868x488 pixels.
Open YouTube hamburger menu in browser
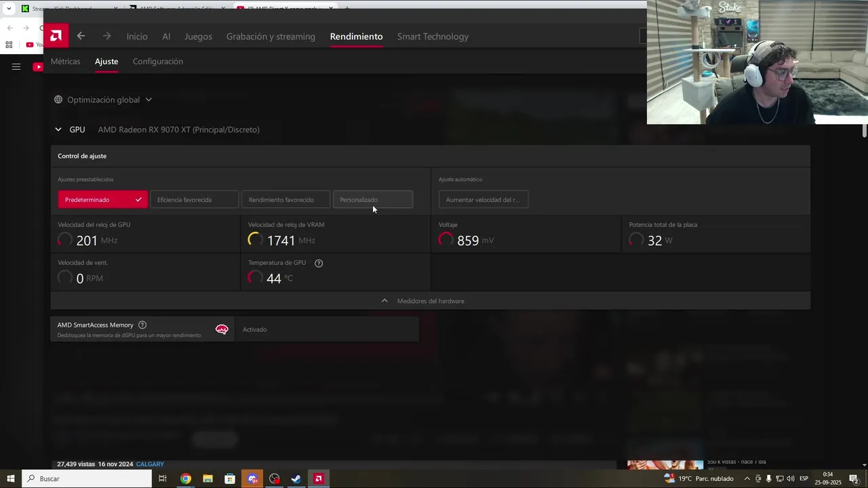tap(16, 66)
